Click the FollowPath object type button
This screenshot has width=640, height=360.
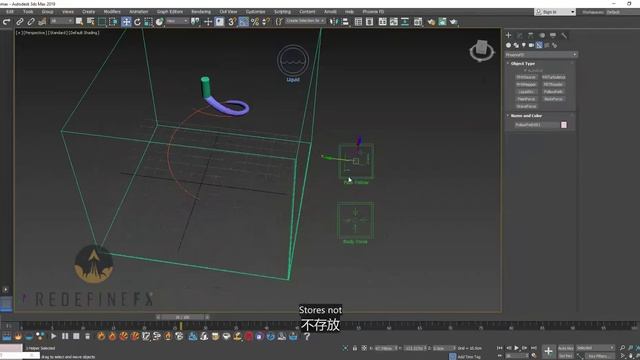(x=553, y=92)
